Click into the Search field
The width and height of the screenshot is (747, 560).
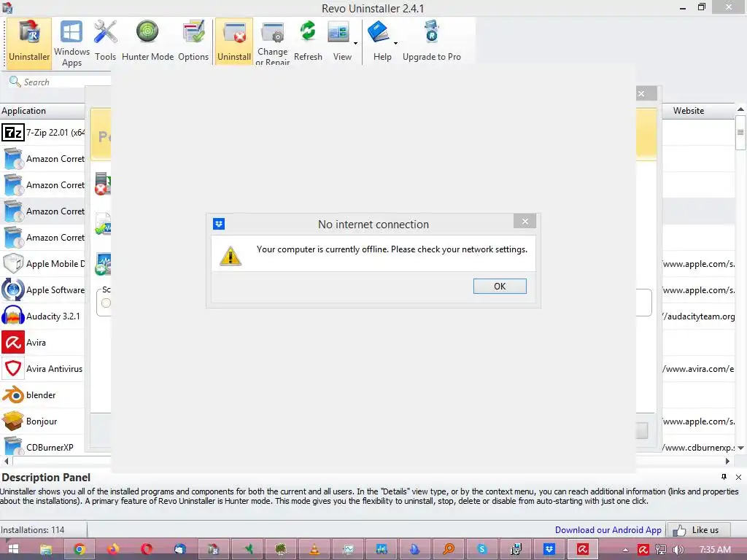pyautogui.click(x=60, y=82)
